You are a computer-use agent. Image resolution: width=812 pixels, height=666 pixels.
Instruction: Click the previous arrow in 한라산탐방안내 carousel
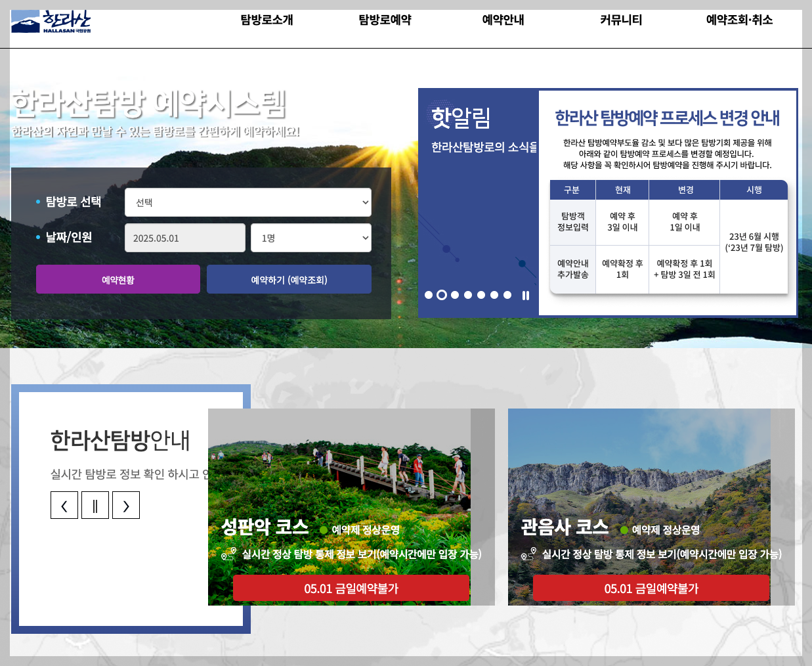tap(64, 504)
